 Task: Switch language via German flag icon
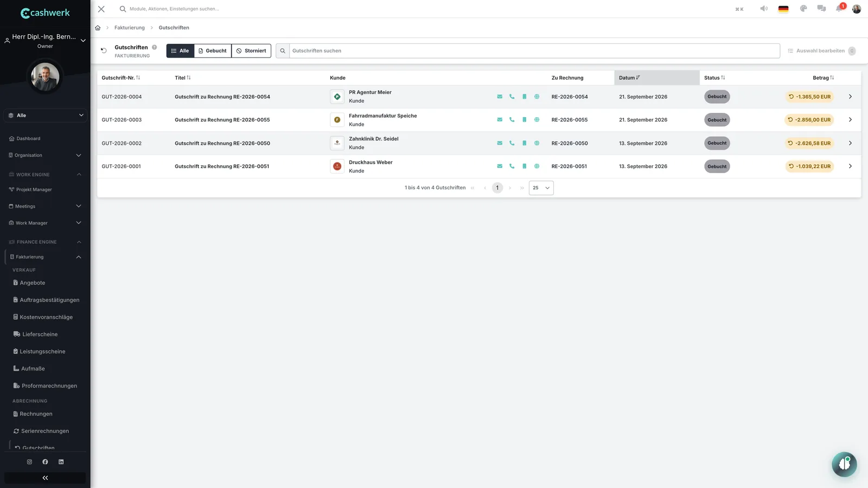click(783, 9)
